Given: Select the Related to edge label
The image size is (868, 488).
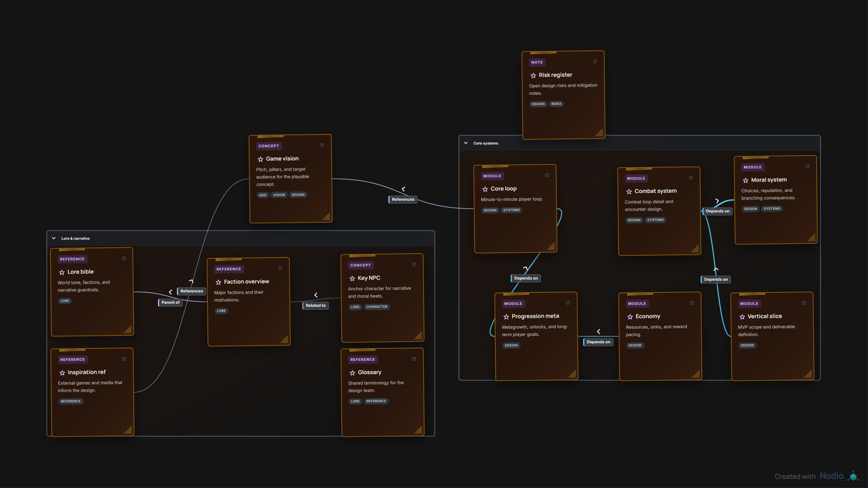Looking at the screenshot, I should [315, 306].
